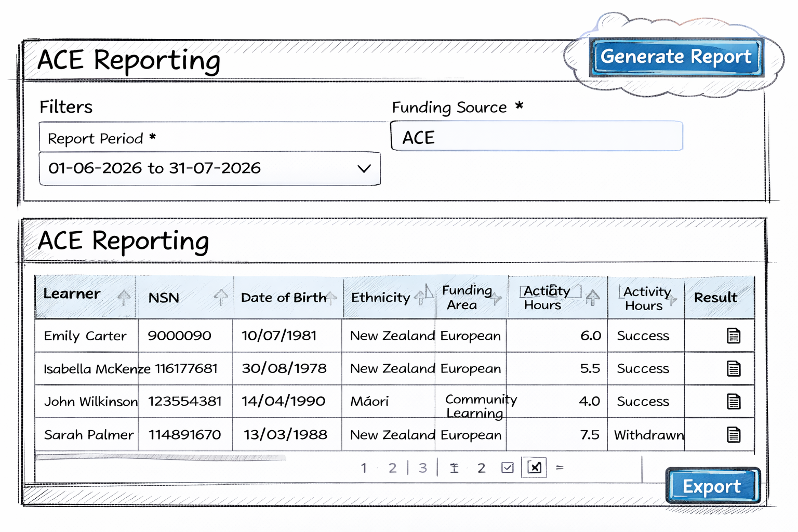Click date of birth 13/03/1988
Viewport: 798px width, 532px height.
[286, 434]
